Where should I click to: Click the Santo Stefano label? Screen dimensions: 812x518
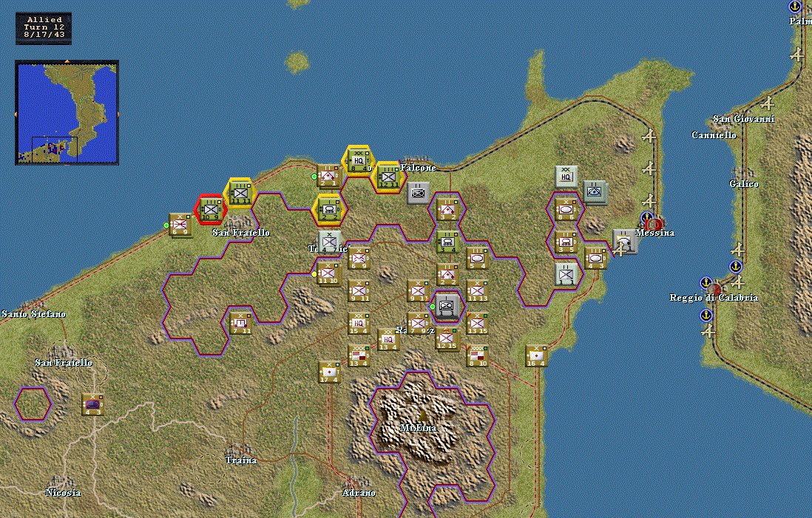click(x=34, y=314)
